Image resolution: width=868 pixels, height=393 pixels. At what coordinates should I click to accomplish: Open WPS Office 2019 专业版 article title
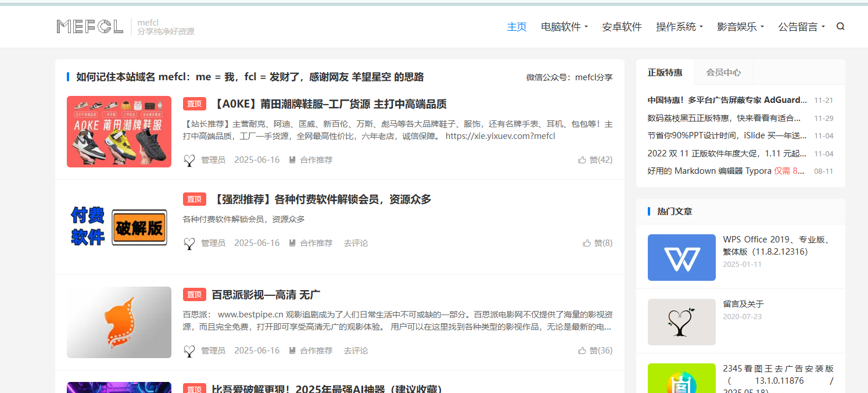[778, 245]
